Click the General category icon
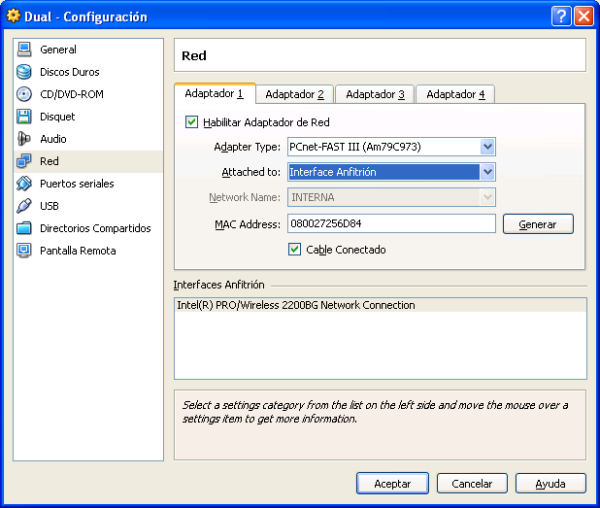This screenshot has width=600, height=508. pyautogui.click(x=24, y=50)
